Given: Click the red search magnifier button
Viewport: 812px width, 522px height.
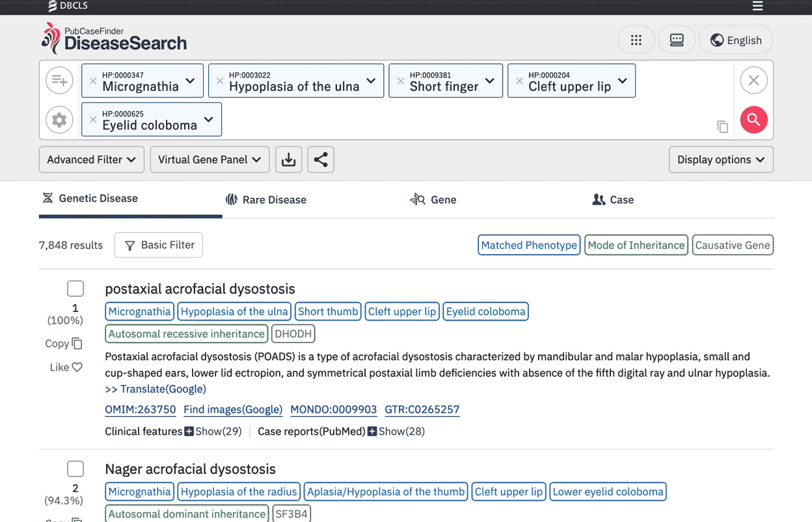Looking at the screenshot, I should (x=753, y=120).
